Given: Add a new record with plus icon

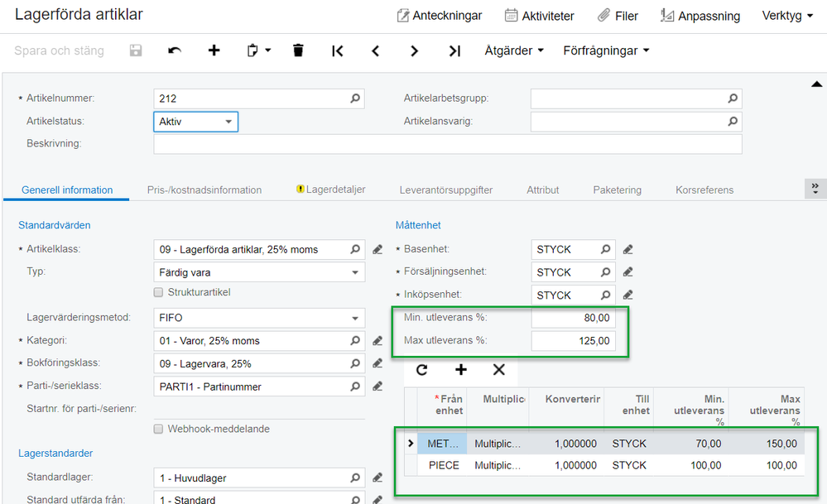Looking at the screenshot, I should click(x=214, y=50).
